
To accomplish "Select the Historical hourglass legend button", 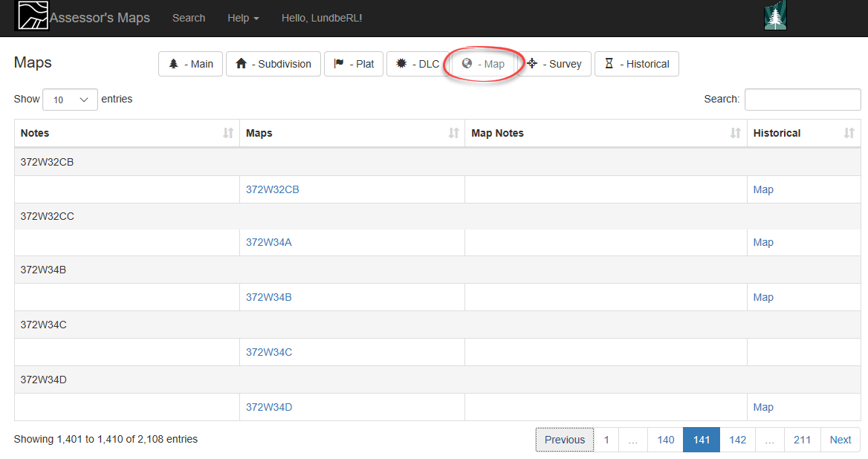I will (x=637, y=64).
